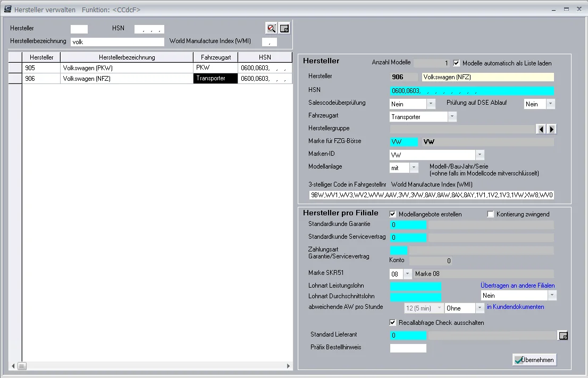588x378 pixels.
Task: Click the PKW cell in table
Action: point(216,68)
